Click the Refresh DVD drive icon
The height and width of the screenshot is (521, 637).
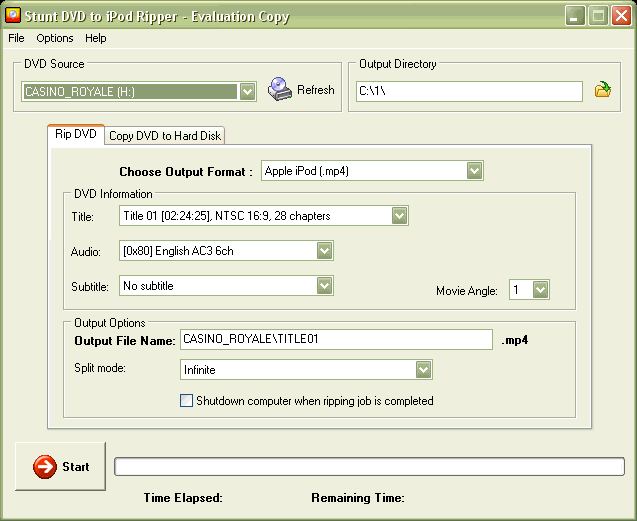click(280, 89)
